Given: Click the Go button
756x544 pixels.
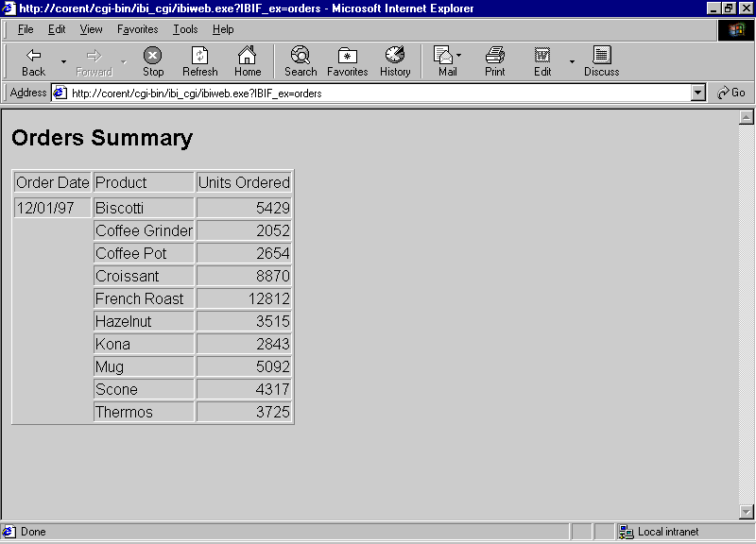Looking at the screenshot, I should pos(730,93).
